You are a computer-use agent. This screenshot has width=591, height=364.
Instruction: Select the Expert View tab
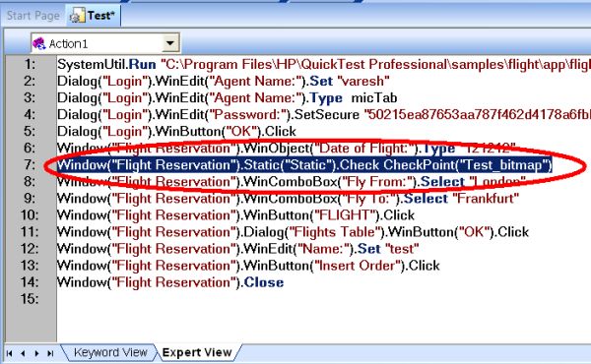coord(196,352)
